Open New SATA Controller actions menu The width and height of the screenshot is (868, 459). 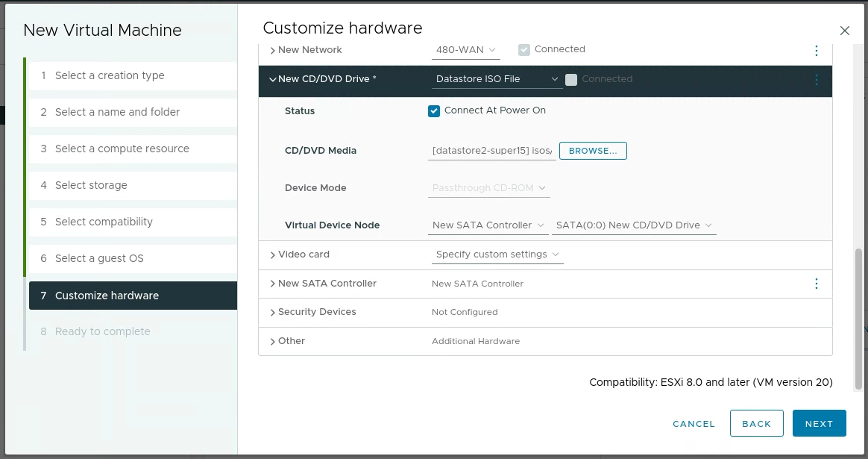(x=816, y=284)
